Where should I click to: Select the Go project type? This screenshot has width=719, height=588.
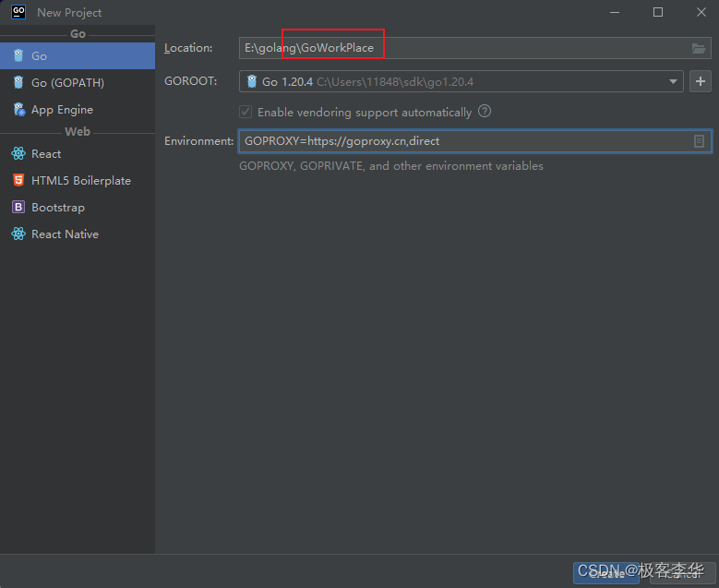point(78,56)
